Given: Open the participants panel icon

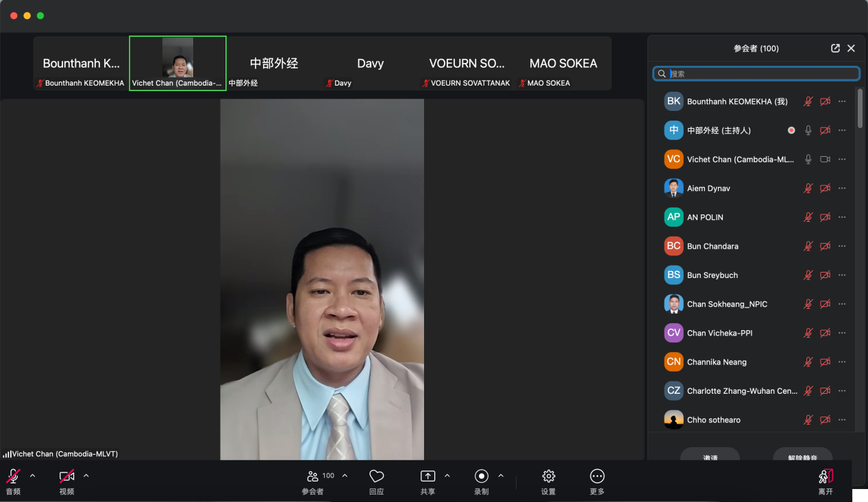Looking at the screenshot, I should [312, 476].
